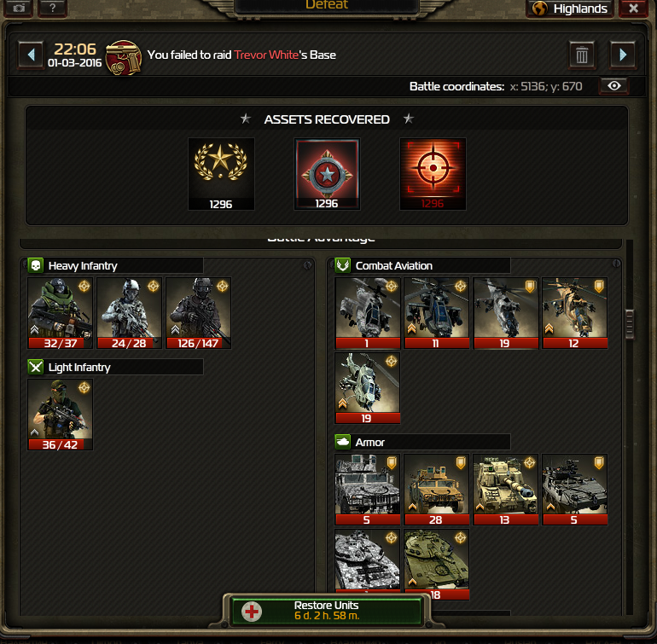Click the Restore Units button
This screenshot has height=644, width=657.
click(327, 611)
